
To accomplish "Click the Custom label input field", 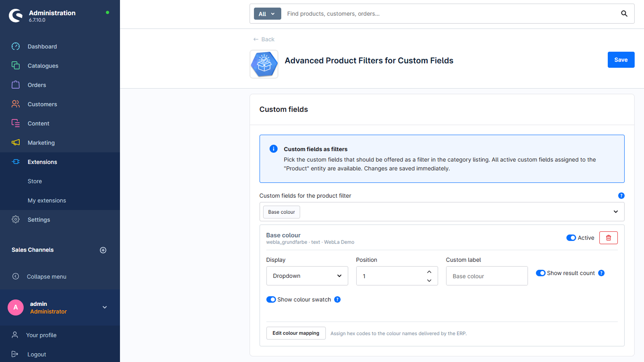I will tap(487, 276).
